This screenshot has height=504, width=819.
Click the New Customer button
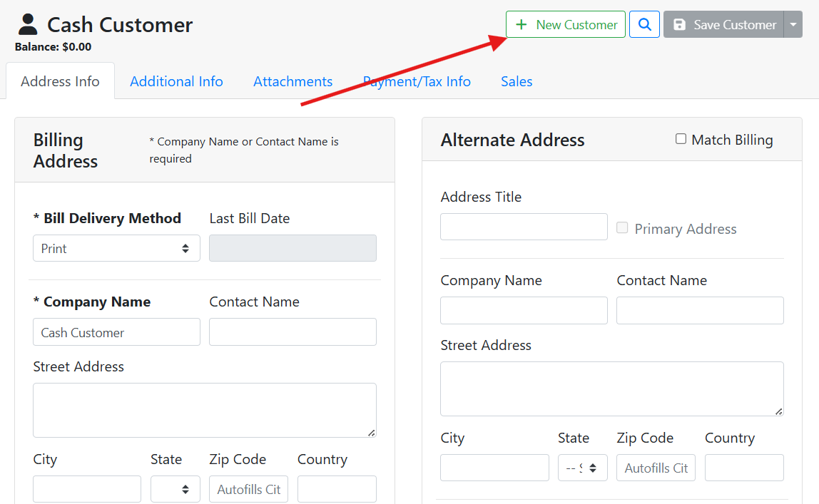pos(566,25)
